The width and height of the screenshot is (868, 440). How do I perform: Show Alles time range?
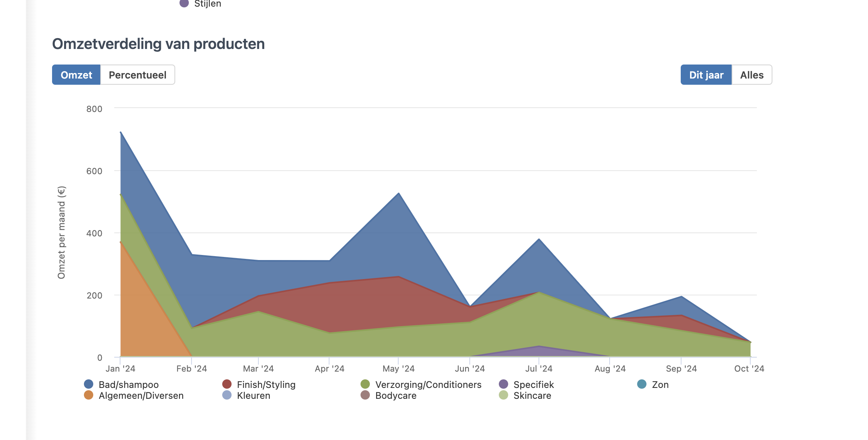(751, 75)
